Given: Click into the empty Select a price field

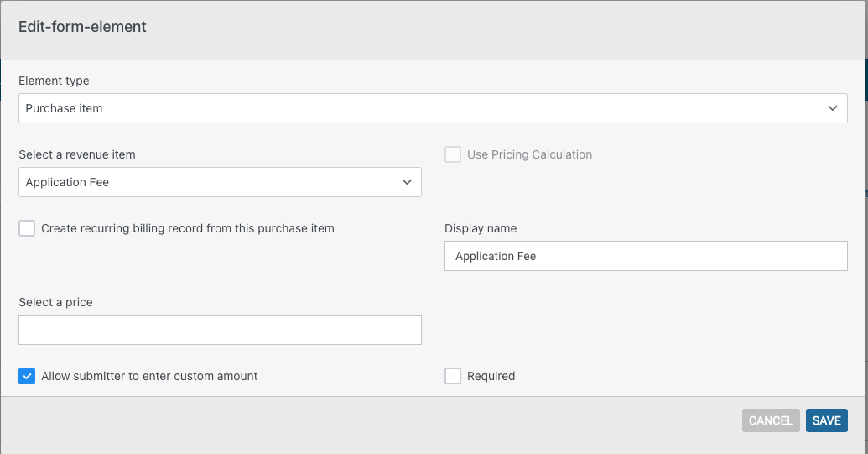Looking at the screenshot, I should 220,330.
